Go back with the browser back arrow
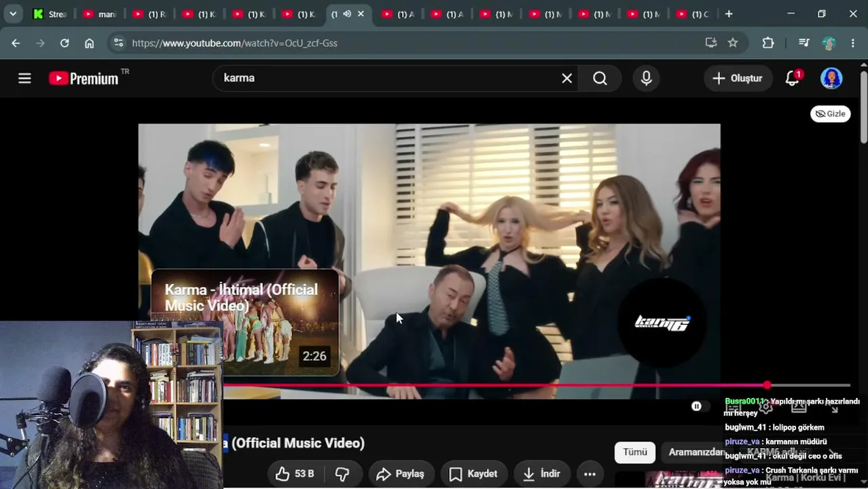The width and height of the screenshot is (868, 489). pyautogui.click(x=16, y=43)
